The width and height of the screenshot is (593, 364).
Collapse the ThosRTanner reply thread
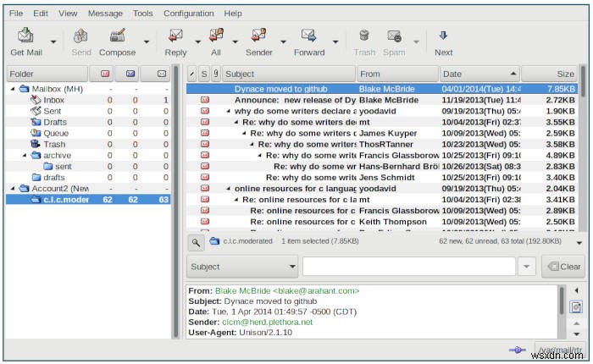point(252,145)
